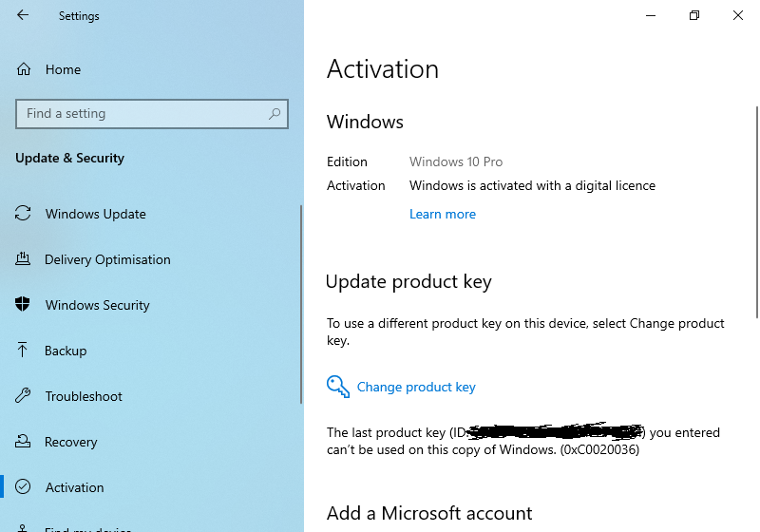Minimize the Settings window
The height and width of the screenshot is (532, 760).
(x=651, y=15)
